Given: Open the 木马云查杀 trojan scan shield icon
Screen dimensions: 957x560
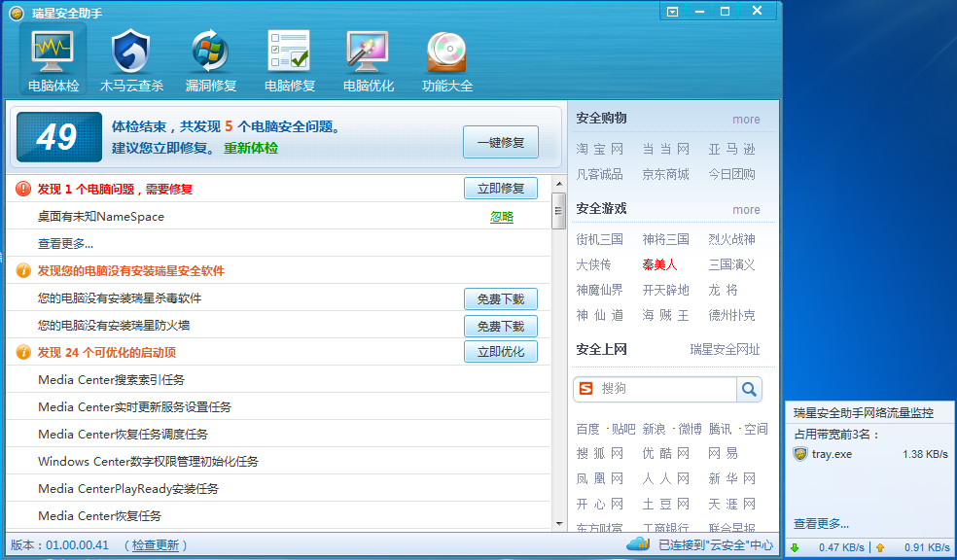Looking at the screenshot, I should tap(131, 59).
